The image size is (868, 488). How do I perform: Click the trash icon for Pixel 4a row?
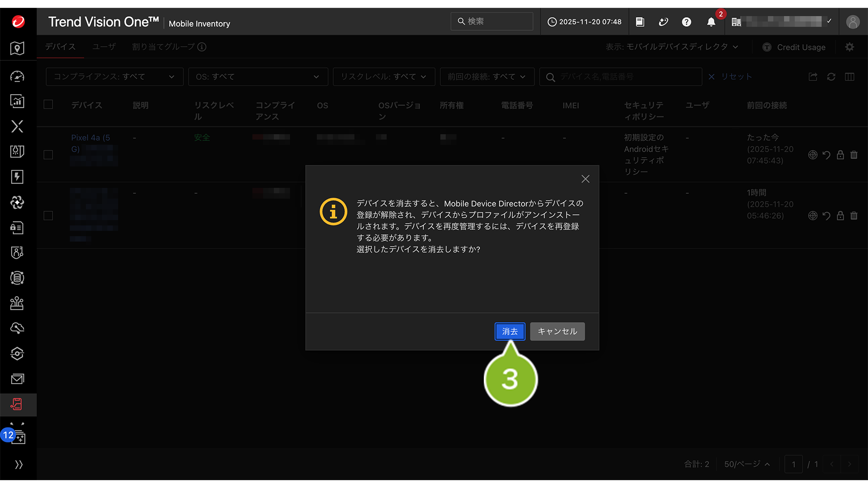point(854,155)
